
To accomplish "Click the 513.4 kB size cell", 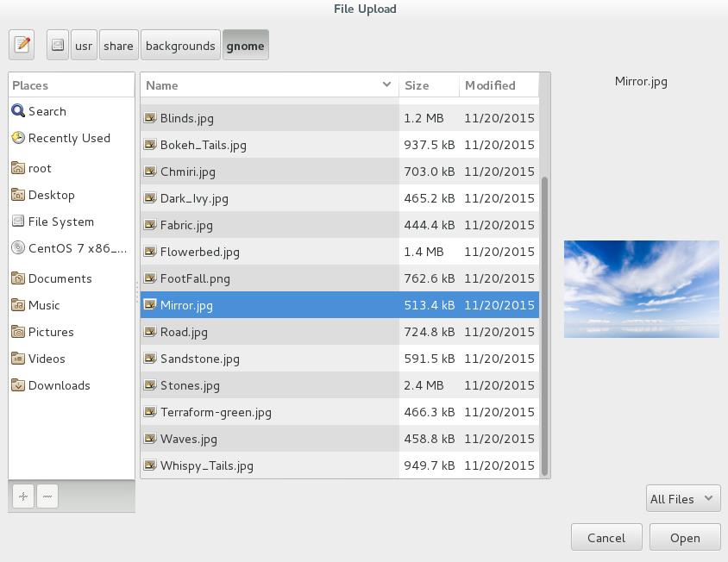I will (429, 305).
